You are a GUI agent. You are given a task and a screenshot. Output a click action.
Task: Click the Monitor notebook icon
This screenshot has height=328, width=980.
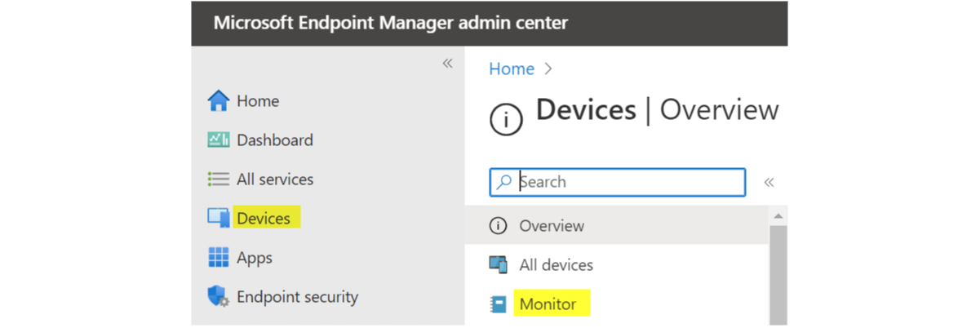(x=498, y=304)
